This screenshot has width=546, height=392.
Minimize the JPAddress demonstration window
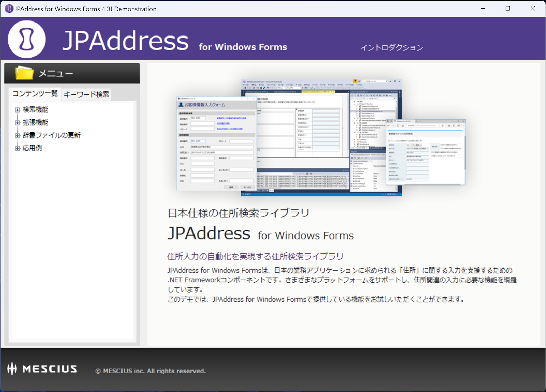[x=483, y=9]
